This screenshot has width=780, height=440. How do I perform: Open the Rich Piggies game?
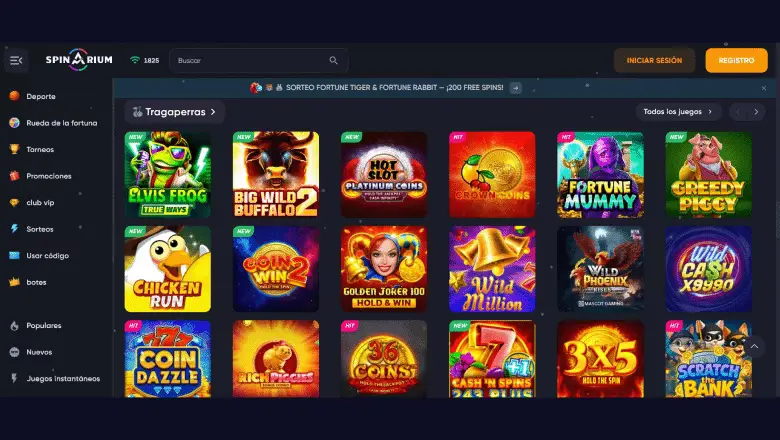coord(276,359)
